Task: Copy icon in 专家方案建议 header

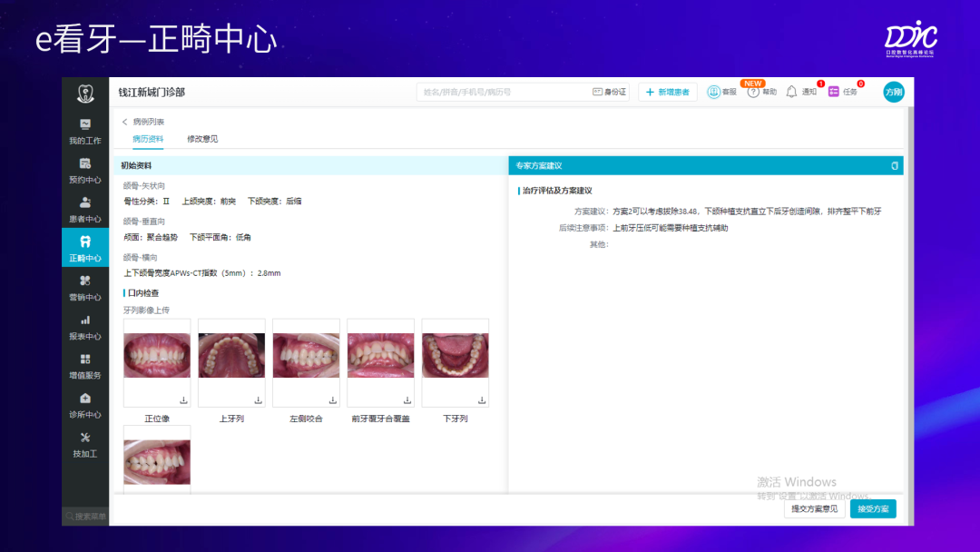Action: pos(895,165)
